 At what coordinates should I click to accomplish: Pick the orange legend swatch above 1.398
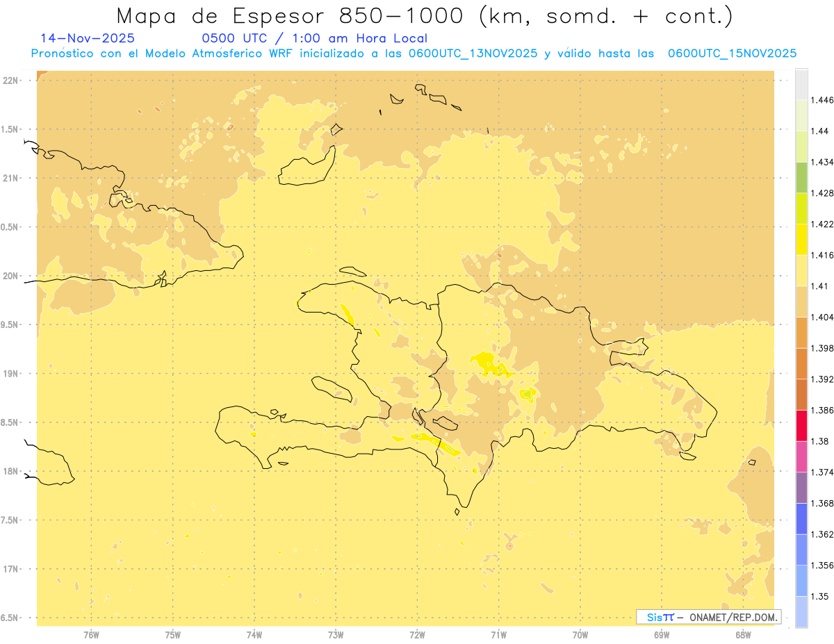pos(801,332)
